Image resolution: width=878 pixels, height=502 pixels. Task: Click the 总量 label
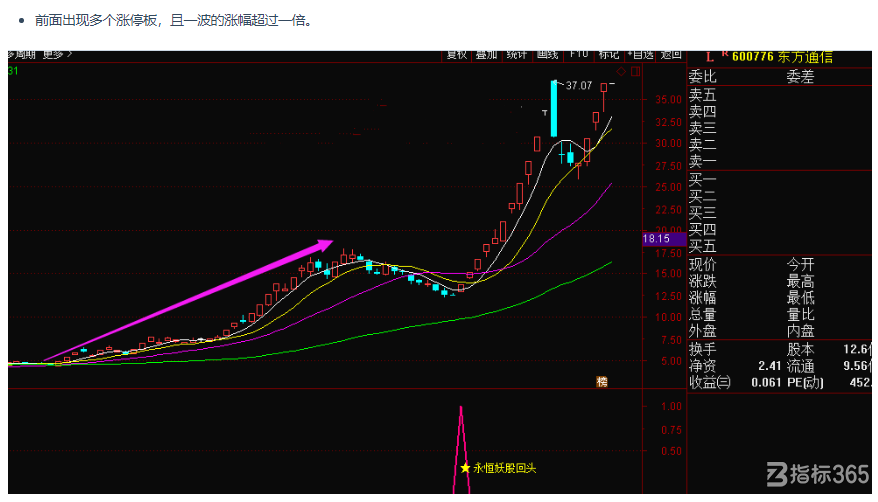[x=702, y=314]
